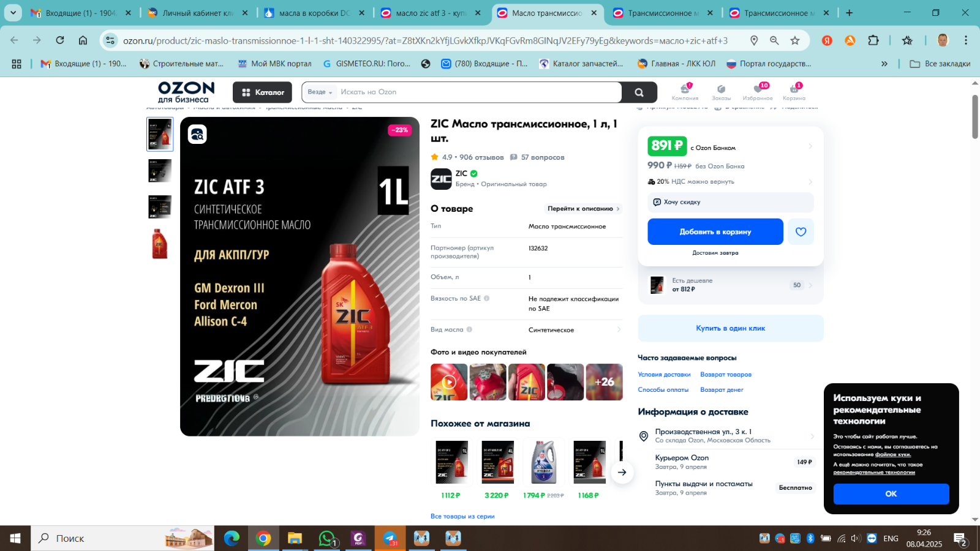980x551 pixels.
Task: Open Способы оплаты link
Action: pos(663,390)
